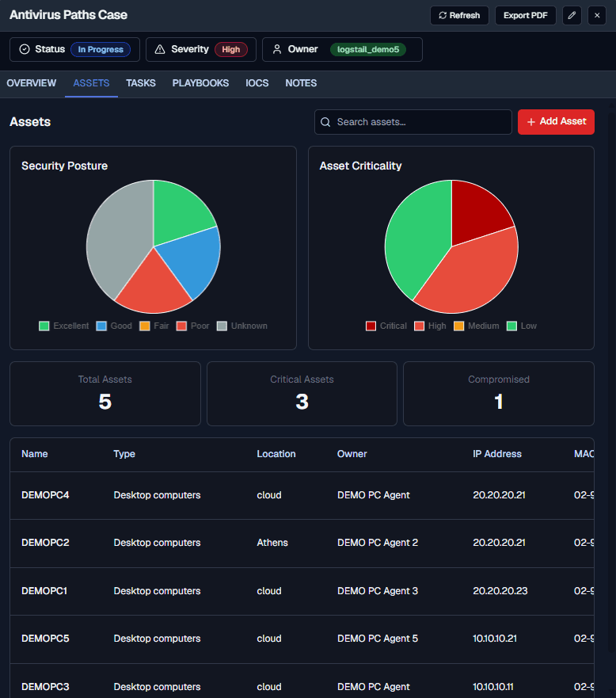Select the DEMOPC4 asset row
This screenshot has width=616, height=698.
pyautogui.click(x=302, y=495)
